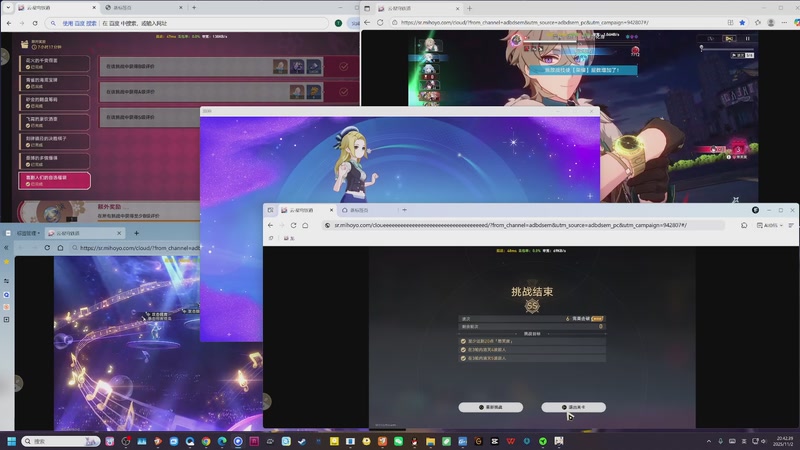Viewport: 800px width, 450px height.
Task: Open split screen in the top-right browser
Action: click(x=730, y=22)
